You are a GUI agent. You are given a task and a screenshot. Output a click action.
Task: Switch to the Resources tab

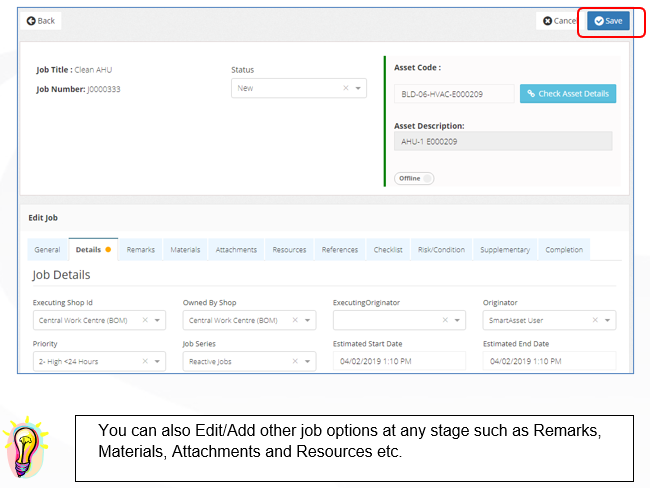(x=289, y=250)
